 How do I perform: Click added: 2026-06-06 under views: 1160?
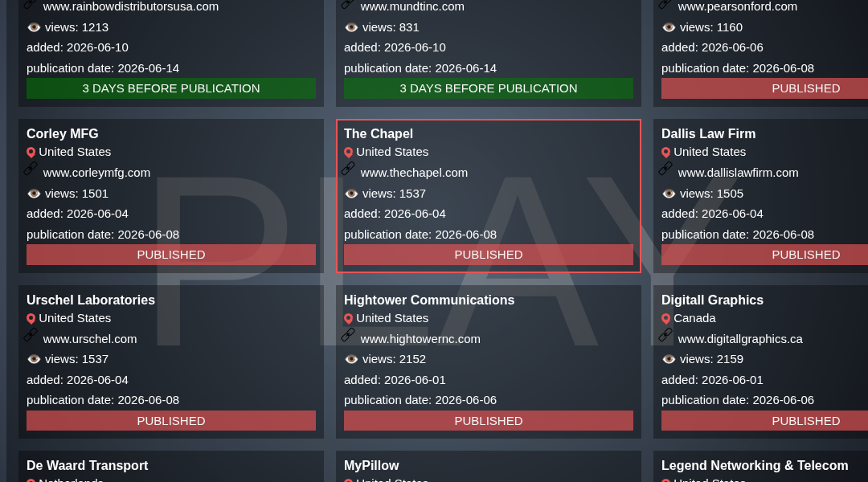712,47
